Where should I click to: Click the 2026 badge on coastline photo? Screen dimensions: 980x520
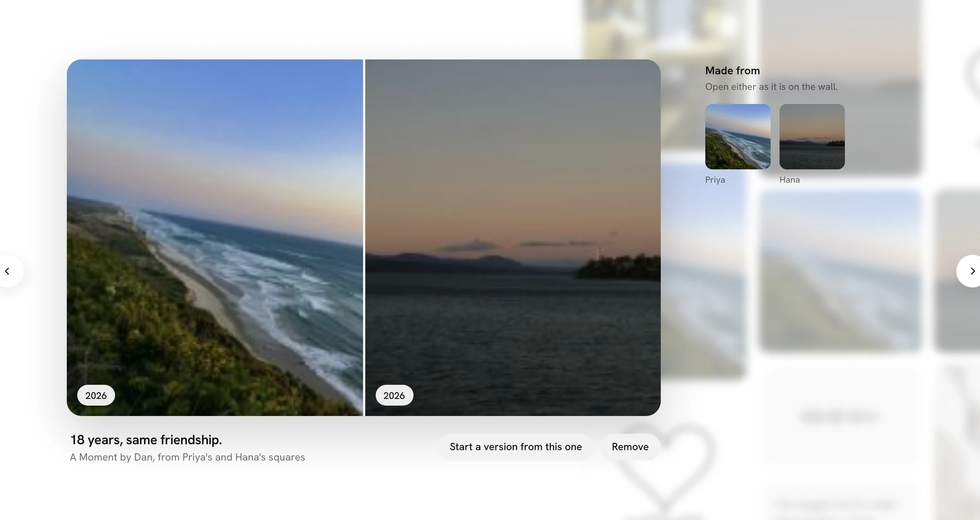[96, 396]
